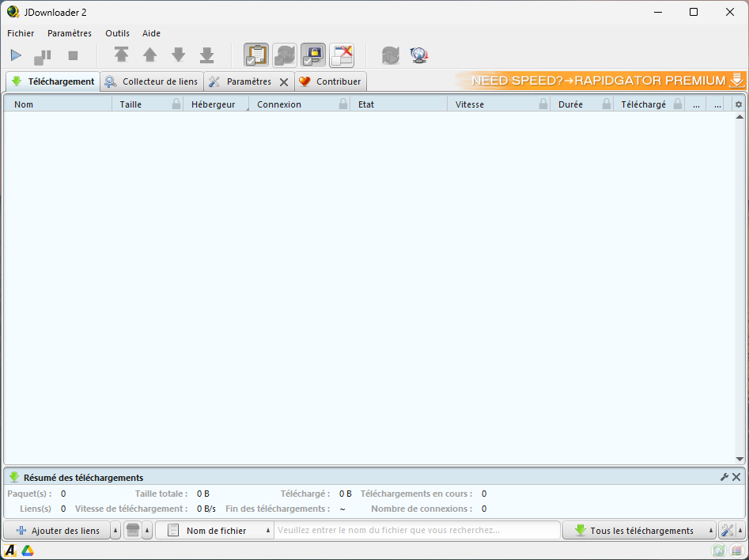Minimize the JDownloader 2 window
The height and width of the screenshot is (560, 749).
coord(658,12)
